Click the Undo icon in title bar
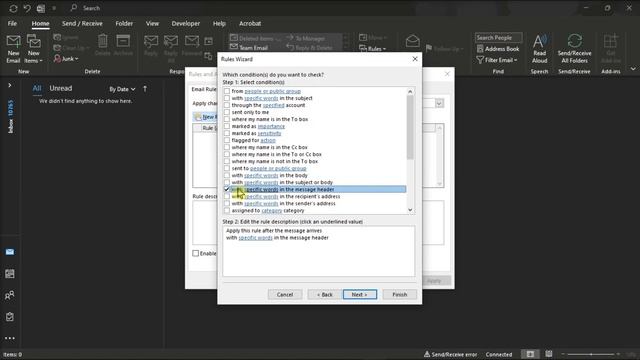The height and width of the screenshot is (360, 640). coord(27,8)
